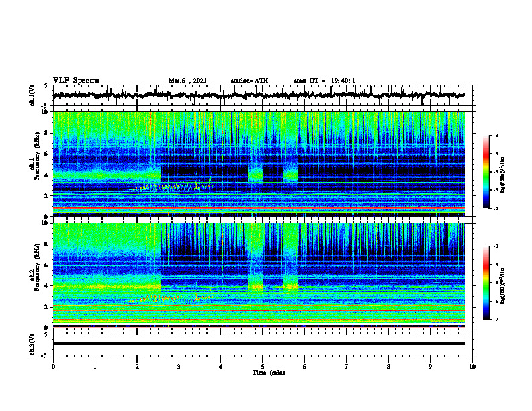Click time axis tick label "0"

pyautogui.click(x=53, y=367)
